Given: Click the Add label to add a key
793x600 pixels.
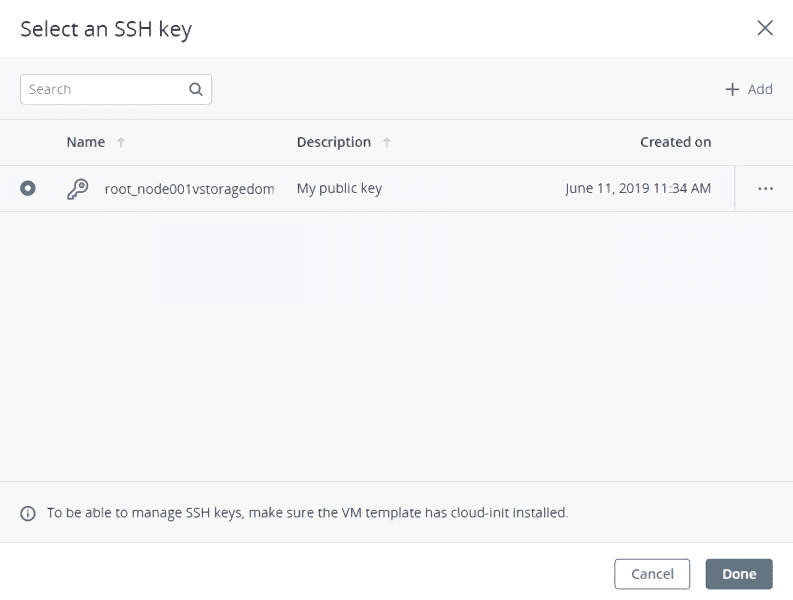Looking at the screenshot, I should [760, 89].
